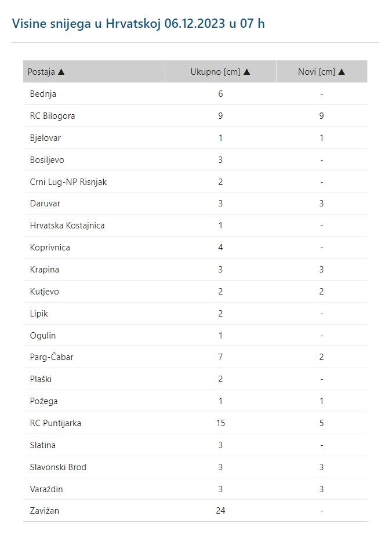Select the Bednja station row
The height and width of the screenshot is (538, 392).
click(x=43, y=94)
